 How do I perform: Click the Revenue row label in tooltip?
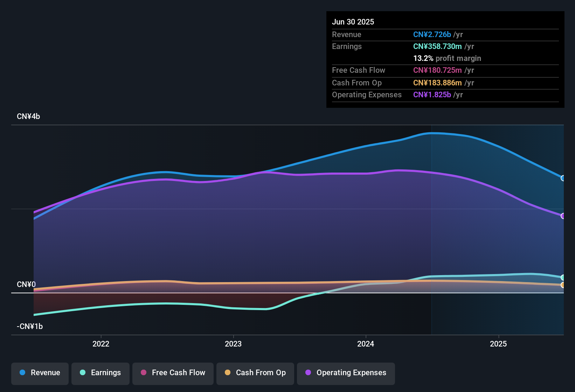click(347, 35)
